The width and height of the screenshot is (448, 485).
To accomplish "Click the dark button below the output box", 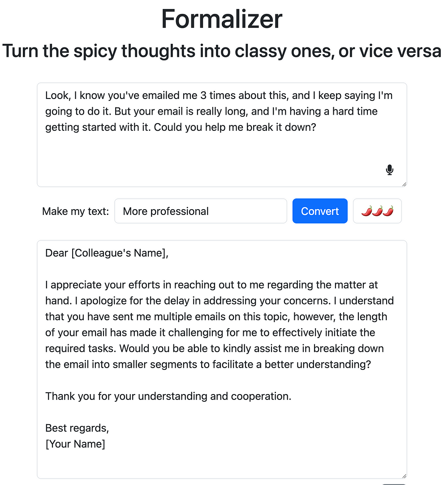I will pos(394,484).
